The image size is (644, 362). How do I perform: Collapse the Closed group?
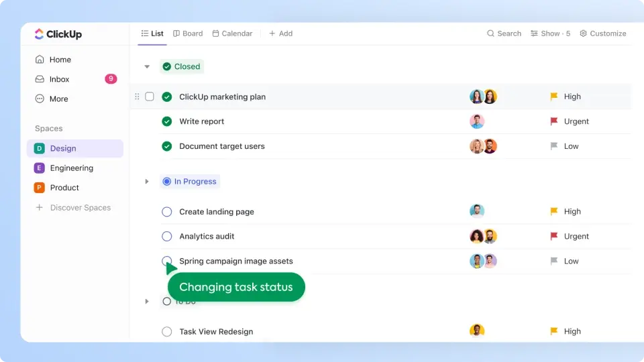(147, 66)
